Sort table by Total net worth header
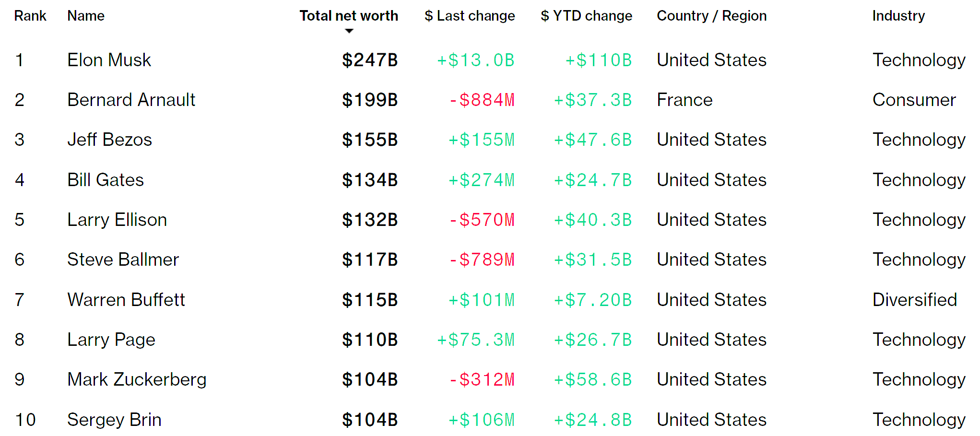Viewport: 980px width, 436px height. [349, 16]
